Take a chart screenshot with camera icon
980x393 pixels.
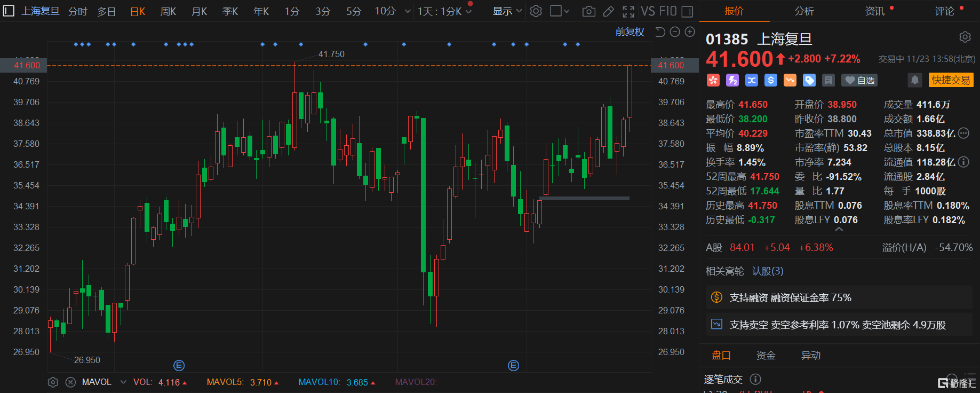coord(589,11)
